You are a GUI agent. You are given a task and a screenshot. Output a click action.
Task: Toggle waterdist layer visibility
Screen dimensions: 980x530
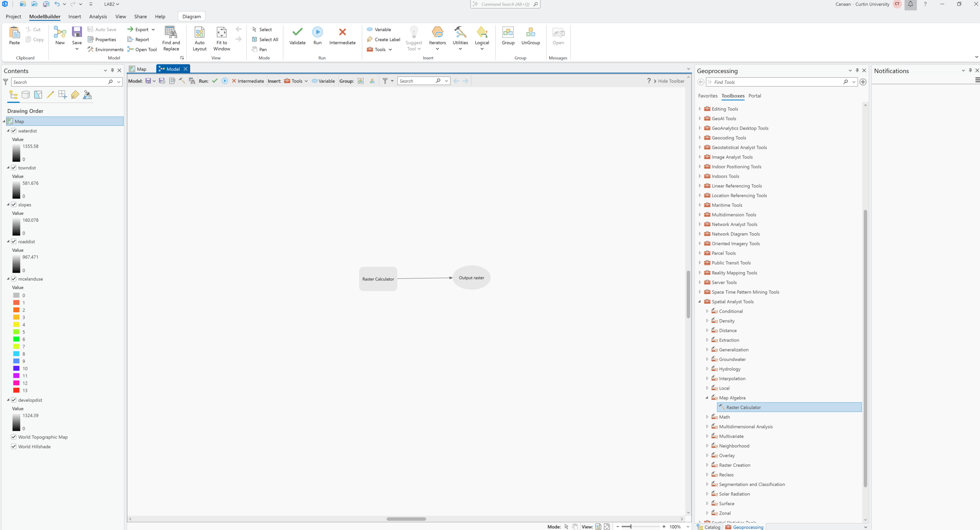pyautogui.click(x=14, y=131)
